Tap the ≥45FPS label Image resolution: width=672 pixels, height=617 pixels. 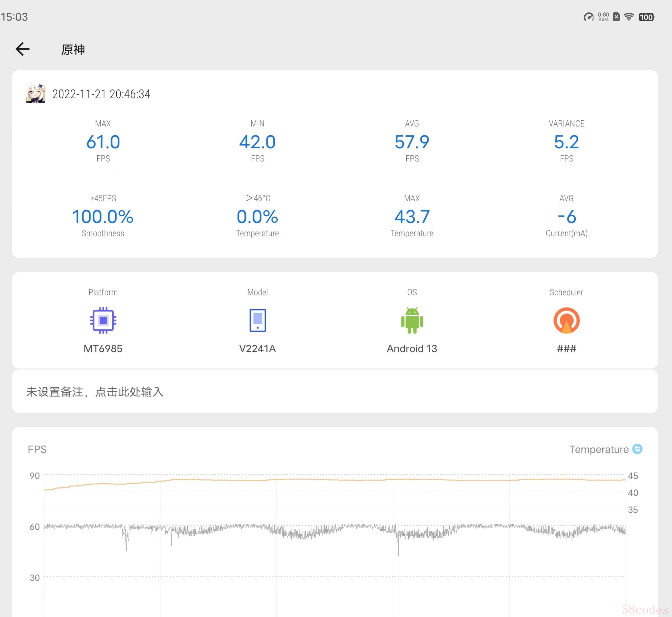[x=103, y=198]
